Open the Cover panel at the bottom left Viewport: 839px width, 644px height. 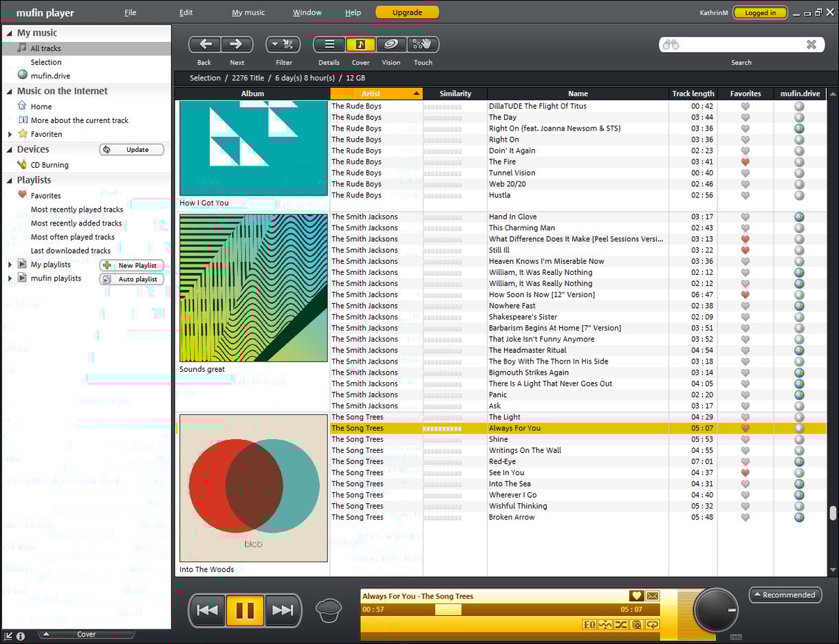tap(86, 634)
